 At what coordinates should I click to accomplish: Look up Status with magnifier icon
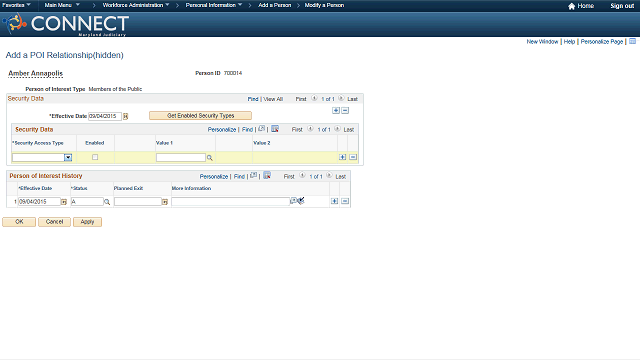[x=107, y=202]
